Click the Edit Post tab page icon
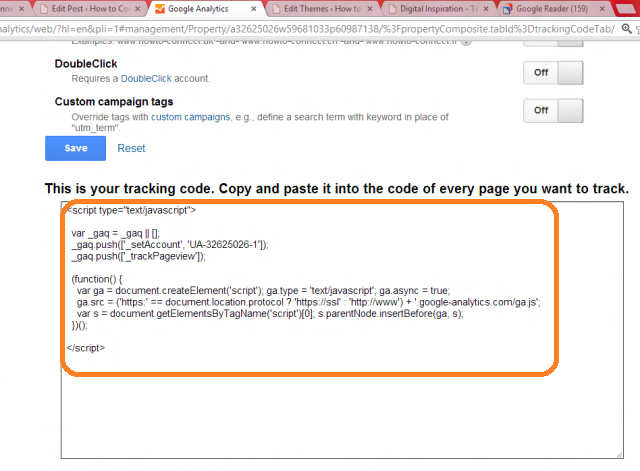 pyautogui.click(x=44, y=9)
